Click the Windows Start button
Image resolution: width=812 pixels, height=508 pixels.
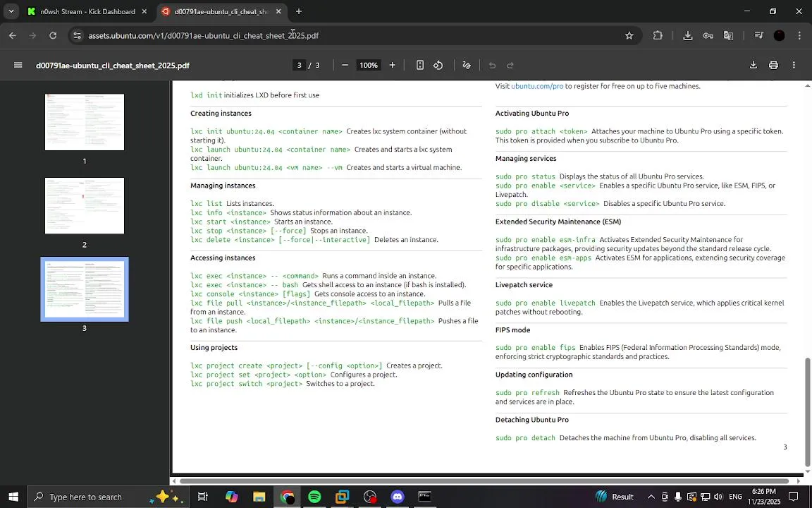pyautogui.click(x=13, y=497)
